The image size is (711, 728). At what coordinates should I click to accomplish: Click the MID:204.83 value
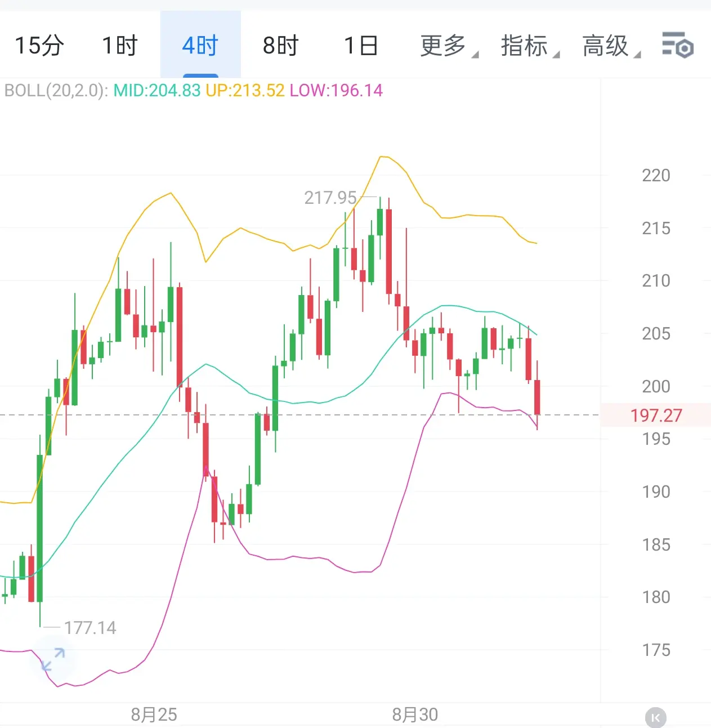(157, 91)
